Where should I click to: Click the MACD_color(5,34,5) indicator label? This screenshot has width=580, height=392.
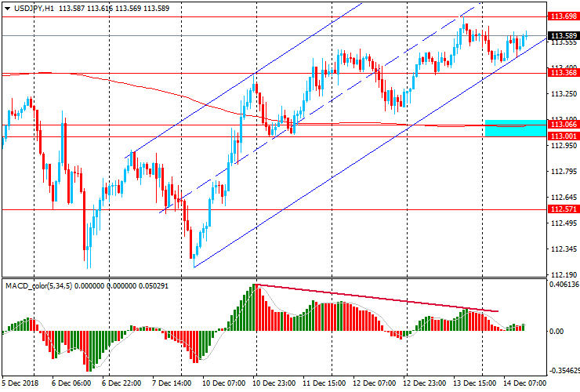point(39,285)
